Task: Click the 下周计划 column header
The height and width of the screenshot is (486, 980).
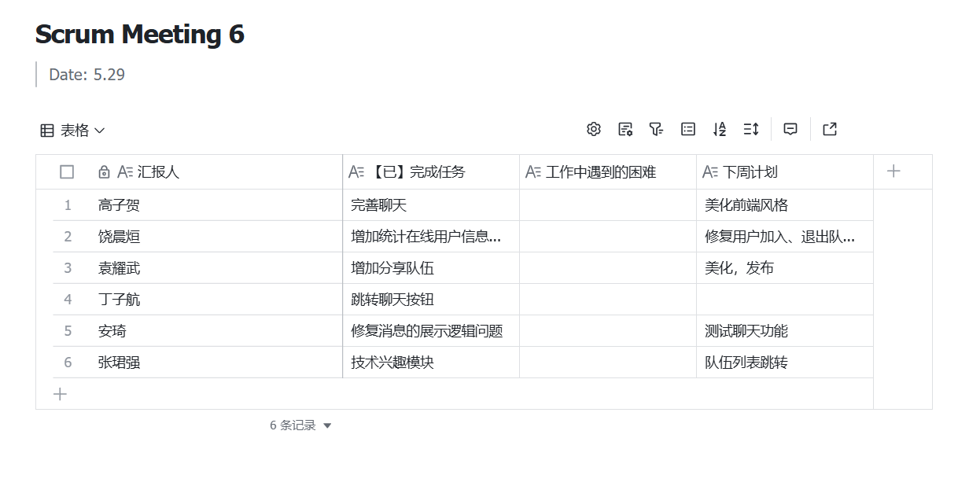Action: [785, 171]
